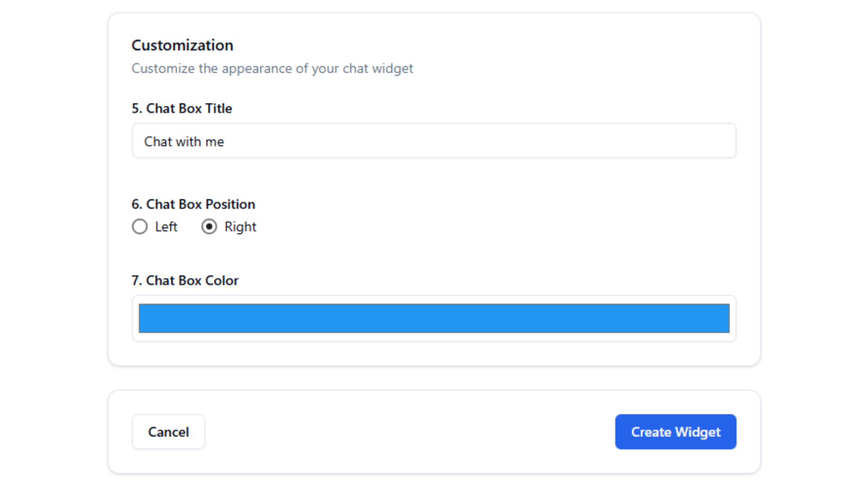
Task: Click the Customization heading
Action: click(x=182, y=45)
